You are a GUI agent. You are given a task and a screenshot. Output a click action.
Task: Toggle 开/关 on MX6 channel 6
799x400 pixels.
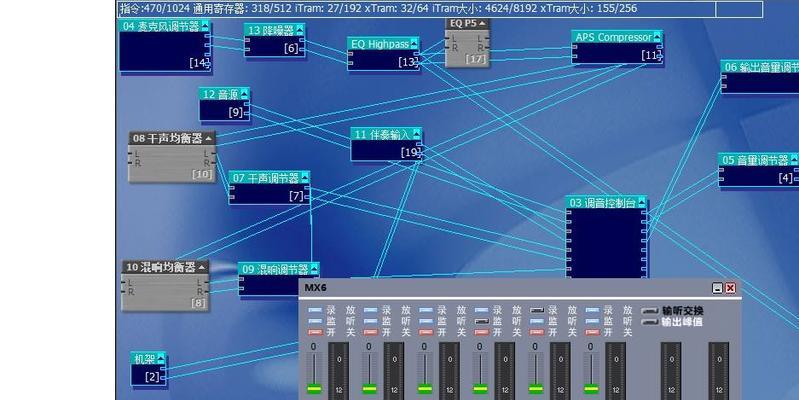(592, 332)
